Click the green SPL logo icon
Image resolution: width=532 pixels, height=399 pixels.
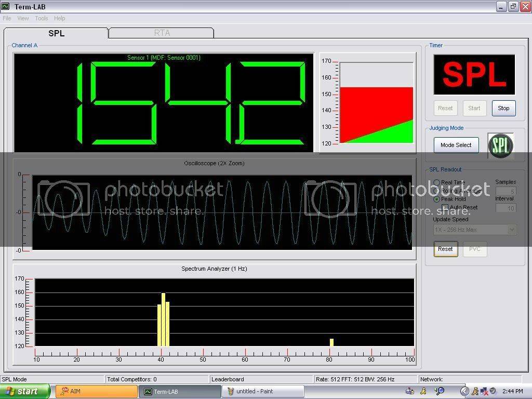(500, 145)
